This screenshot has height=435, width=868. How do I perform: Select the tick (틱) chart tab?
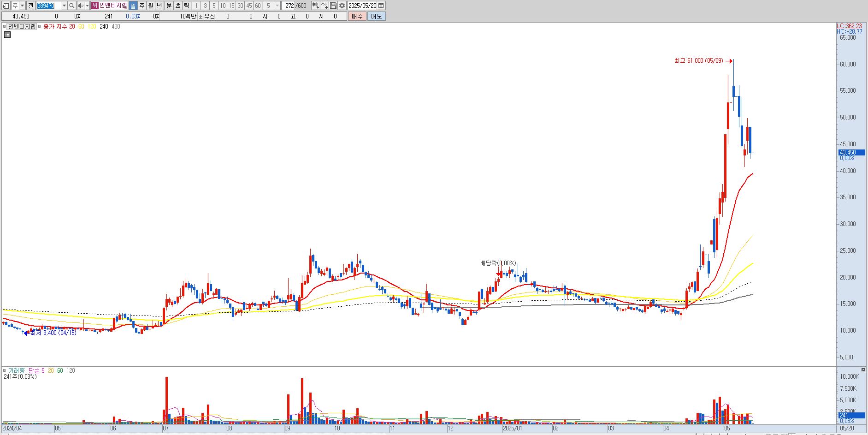click(x=186, y=6)
